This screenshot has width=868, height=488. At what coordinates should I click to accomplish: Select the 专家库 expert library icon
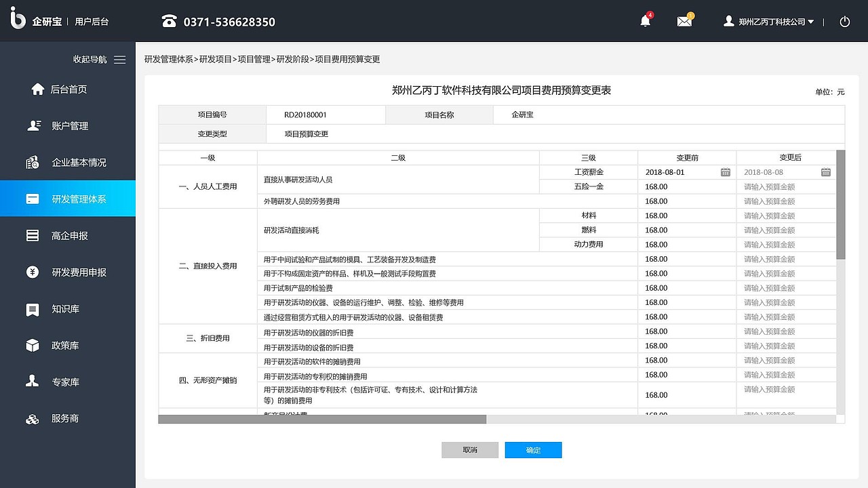[x=32, y=382]
